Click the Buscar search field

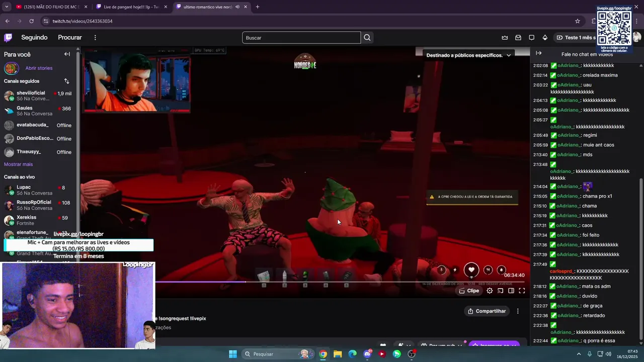tap(301, 38)
